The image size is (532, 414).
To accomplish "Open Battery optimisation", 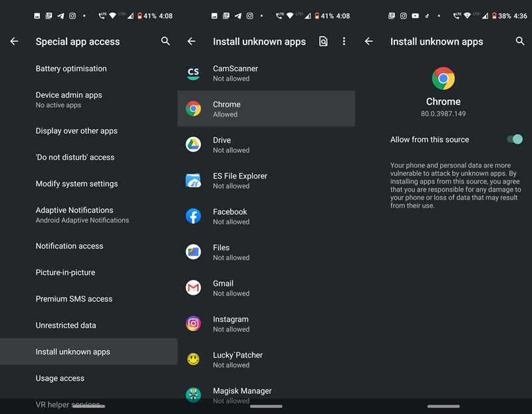I will [88, 69].
